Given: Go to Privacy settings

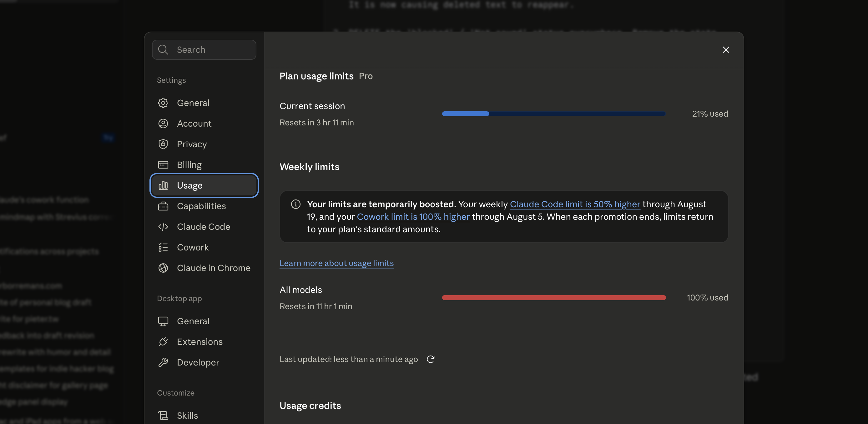Looking at the screenshot, I should pyautogui.click(x=204, y=144).
